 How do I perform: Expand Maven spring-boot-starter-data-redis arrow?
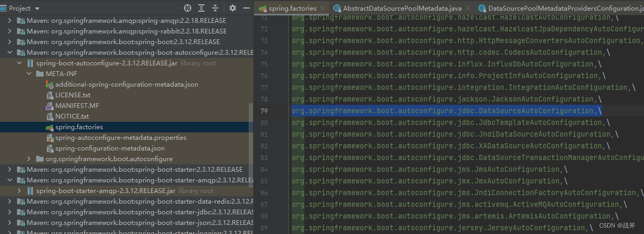11,201
